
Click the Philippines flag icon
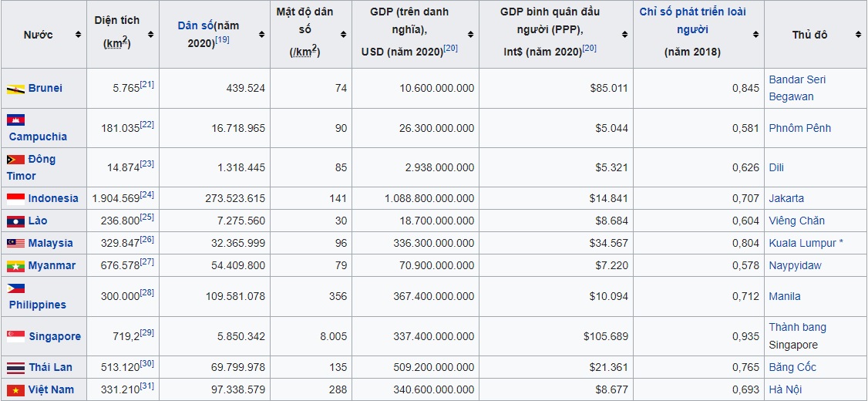click(x=15, y=288)
